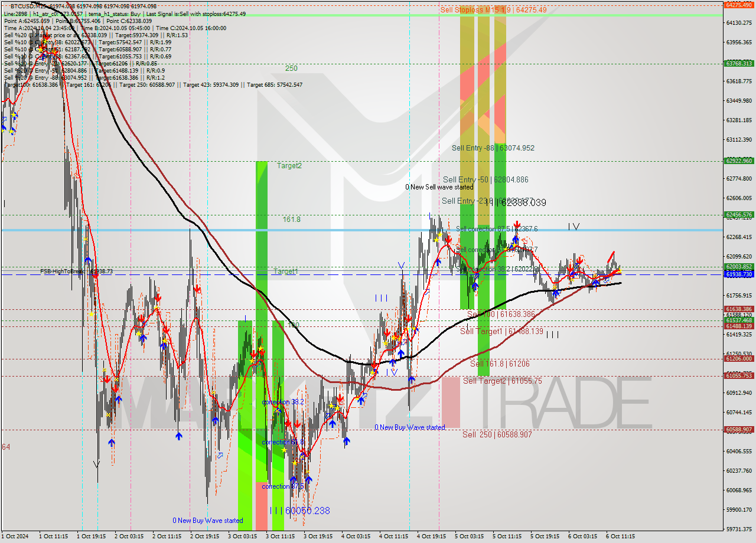Image resolution: width=756 pixels, height=543 pixels.
Task: Click the "Target 685: 57542.547" text
Action: 275,85
